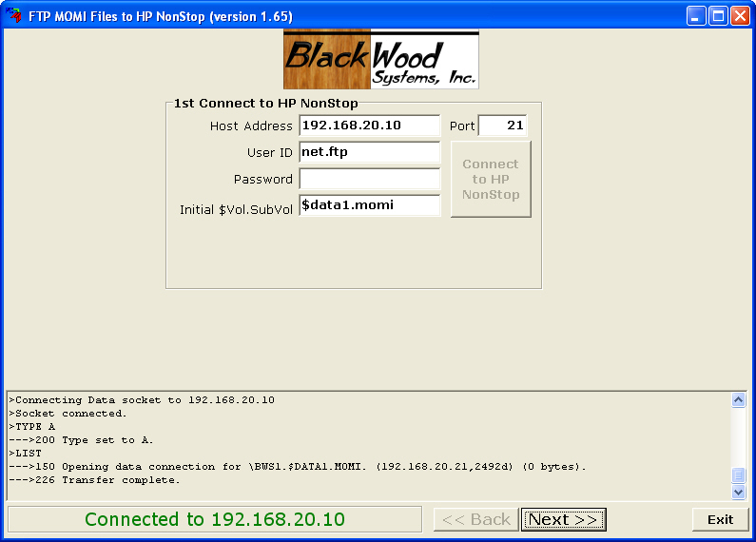Click the '1st Connect to HP NonStop' group label
756x542 pixels.
click(265, 104)
